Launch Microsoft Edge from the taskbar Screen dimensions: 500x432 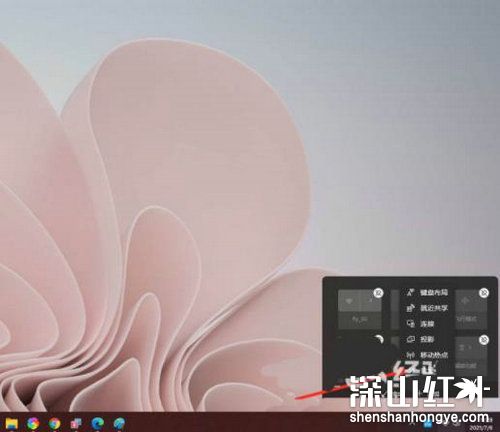click(x=97, y=424)
